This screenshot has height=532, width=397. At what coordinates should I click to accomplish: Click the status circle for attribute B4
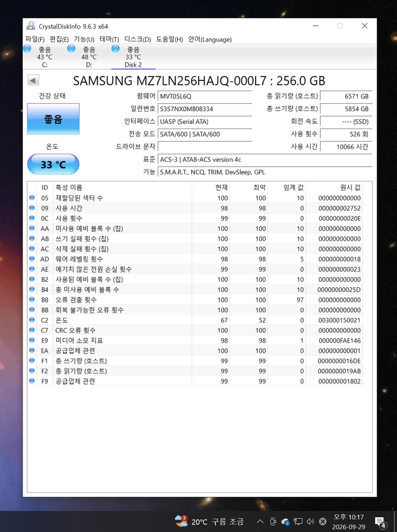coord(32,289)
